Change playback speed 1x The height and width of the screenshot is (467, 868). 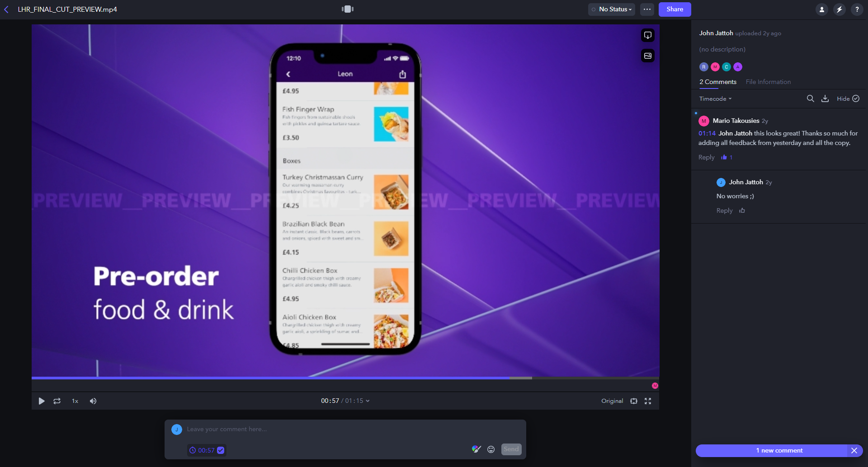tap(75, 401)
